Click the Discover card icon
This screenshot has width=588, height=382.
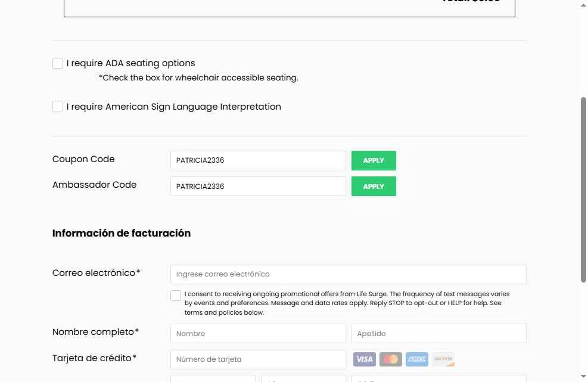[443, 359]
